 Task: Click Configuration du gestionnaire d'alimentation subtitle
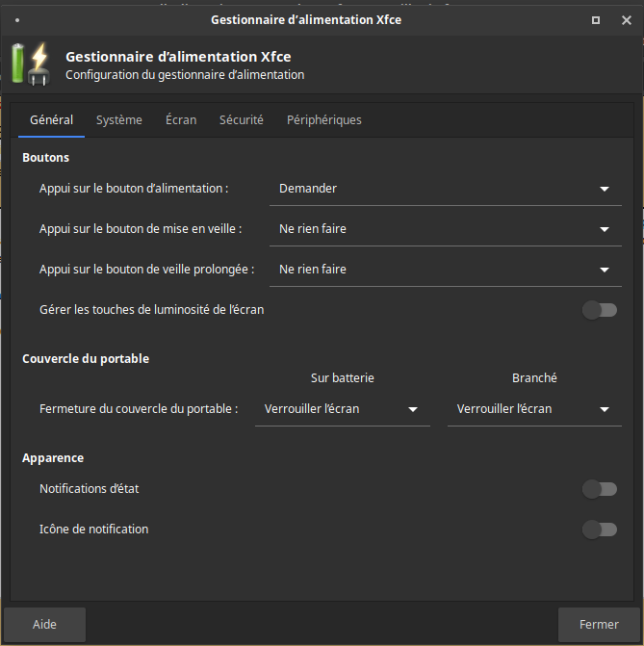point(185,75)
